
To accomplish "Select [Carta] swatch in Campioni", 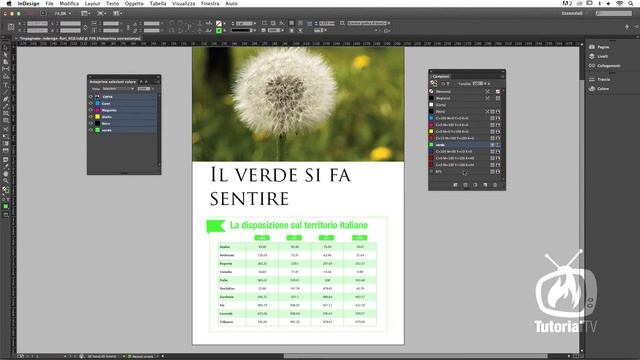I will pos(465,105).
